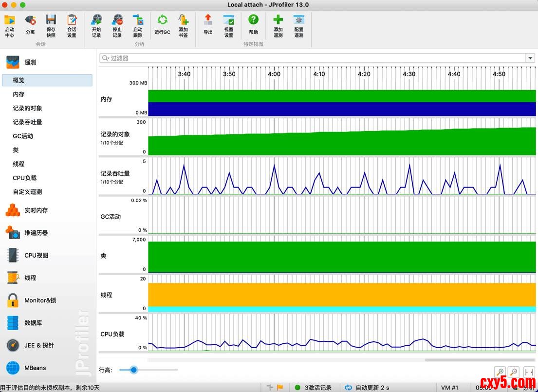The height and width of the screenshot is (392, 538).
Task: Toggle the fit-to-window scale button
Action: click(x=528, y=372)
